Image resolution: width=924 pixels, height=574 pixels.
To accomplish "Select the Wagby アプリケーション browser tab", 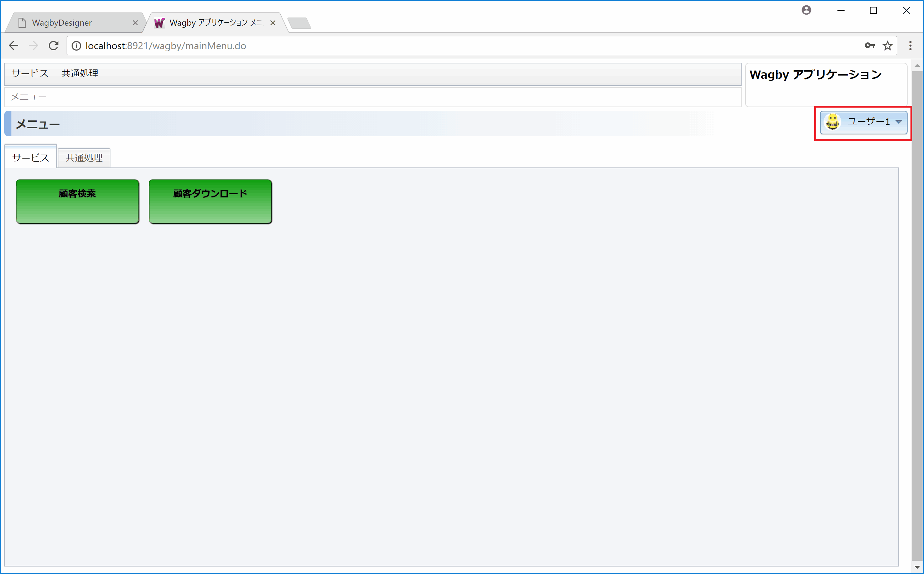I will pos(216,22).
